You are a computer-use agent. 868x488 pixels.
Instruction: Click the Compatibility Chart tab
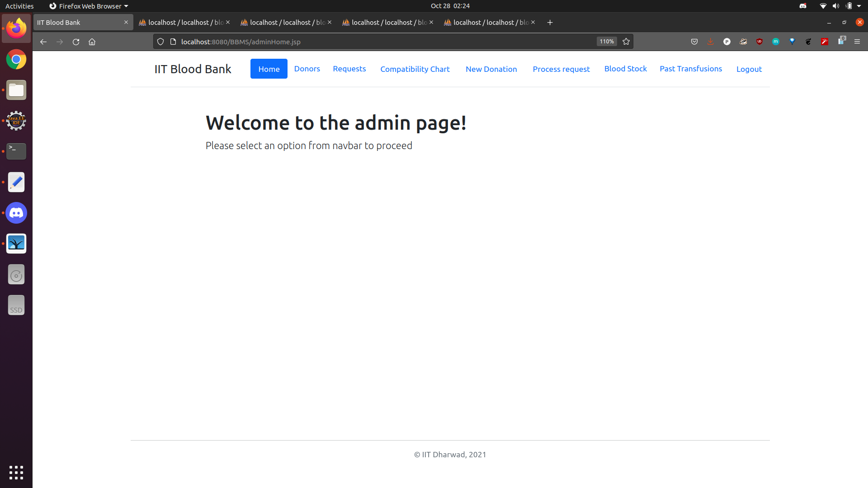tap(415, 69)
